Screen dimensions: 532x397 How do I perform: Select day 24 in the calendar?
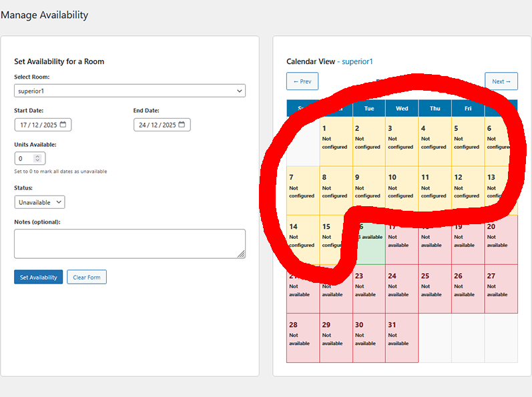(x=402, y=289)
